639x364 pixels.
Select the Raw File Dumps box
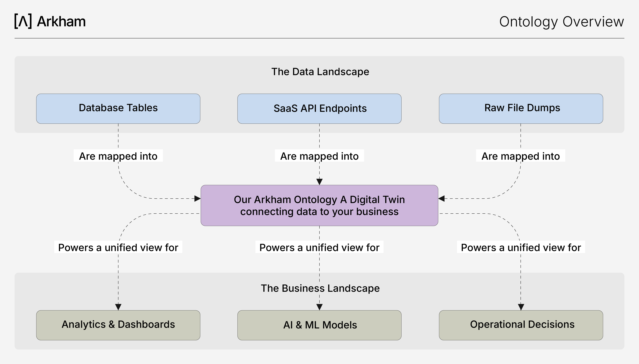[521, 108]
